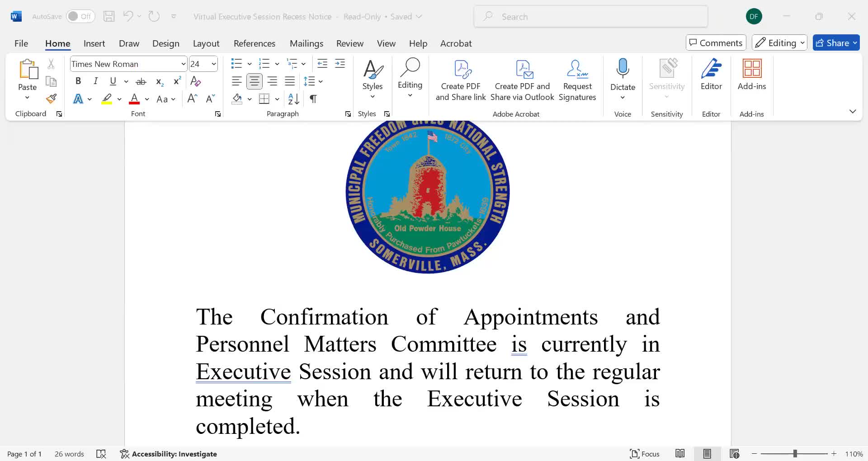The height and width of the screenshot is (461, 868).
Task: Increase paragraph indent
Action: tap(340, 64)
